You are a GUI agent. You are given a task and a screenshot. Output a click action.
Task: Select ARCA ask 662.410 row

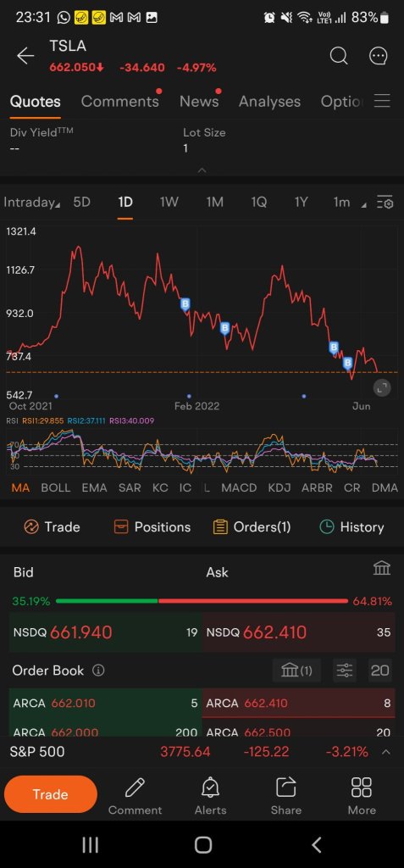[x=298, y=703]
